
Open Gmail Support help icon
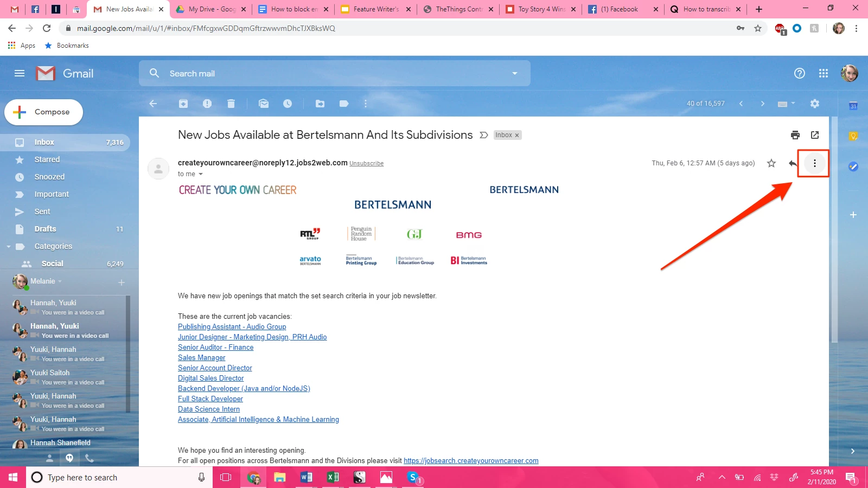[800, 73]
